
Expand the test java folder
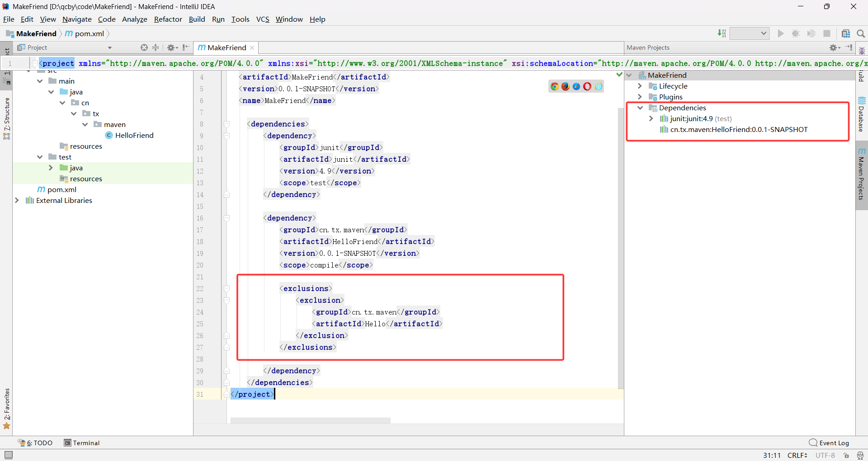(x=51, y=168)
